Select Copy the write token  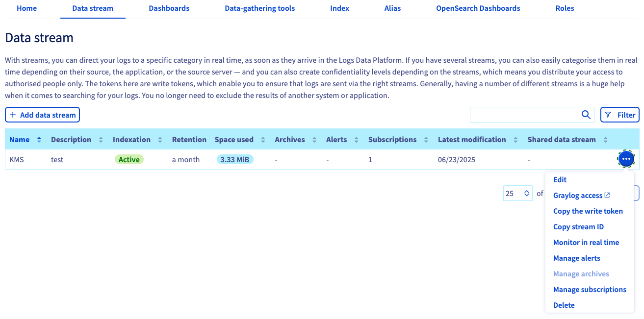[x=588, y=211]
